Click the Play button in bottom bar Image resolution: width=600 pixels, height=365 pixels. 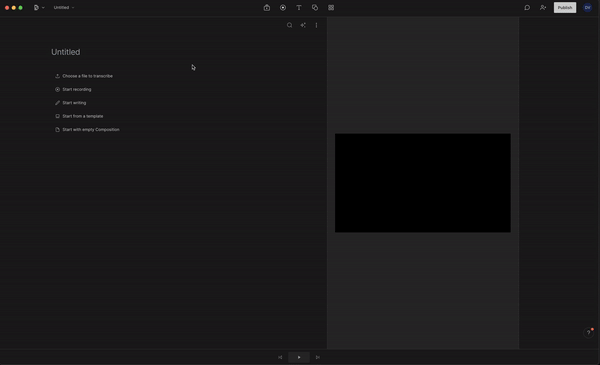tap(299, 357)
